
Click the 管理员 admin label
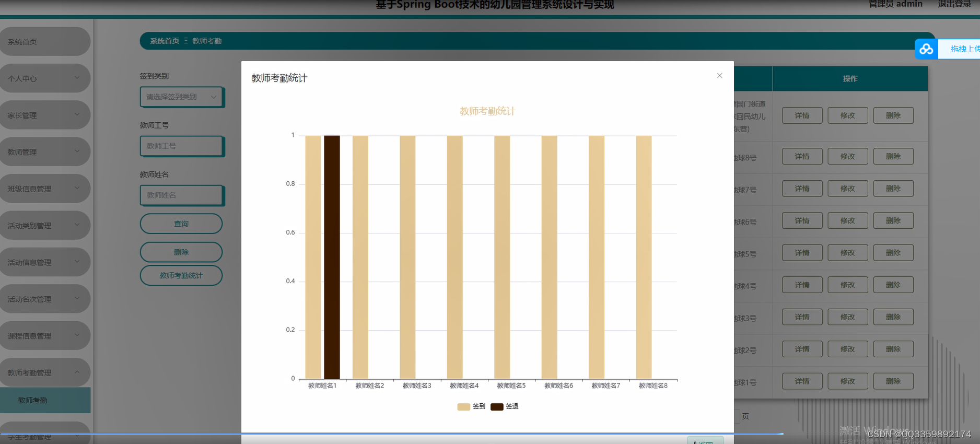[x=895, y=4]
